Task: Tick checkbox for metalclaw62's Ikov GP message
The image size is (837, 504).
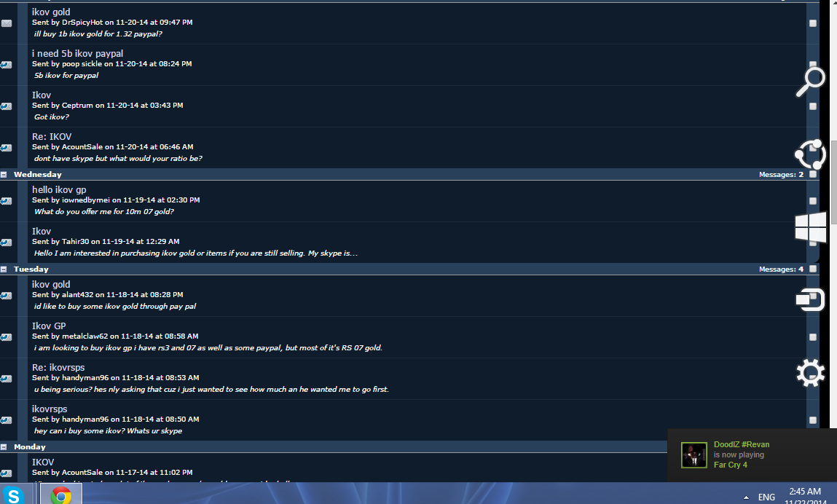Action: click(x=813, y=337)
